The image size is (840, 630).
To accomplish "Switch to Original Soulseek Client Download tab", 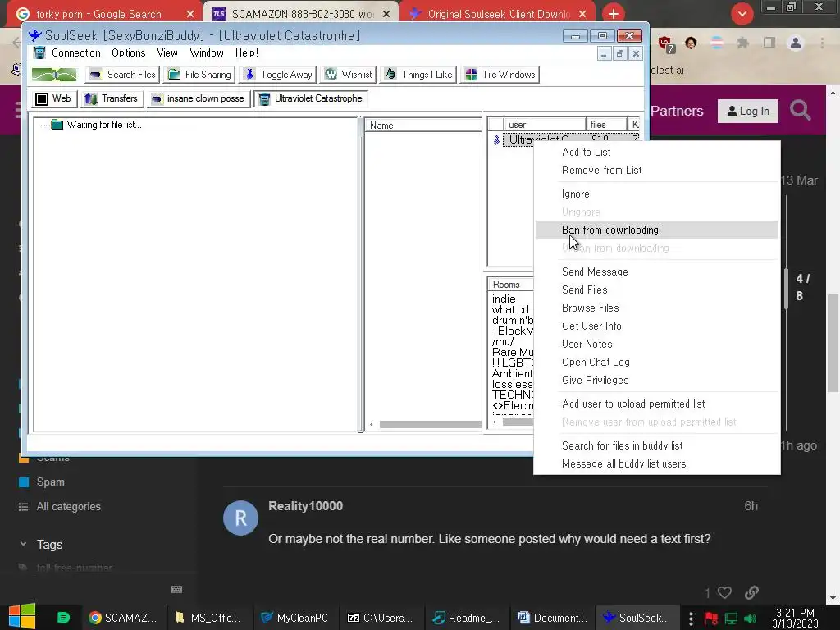I will (498, 14).
